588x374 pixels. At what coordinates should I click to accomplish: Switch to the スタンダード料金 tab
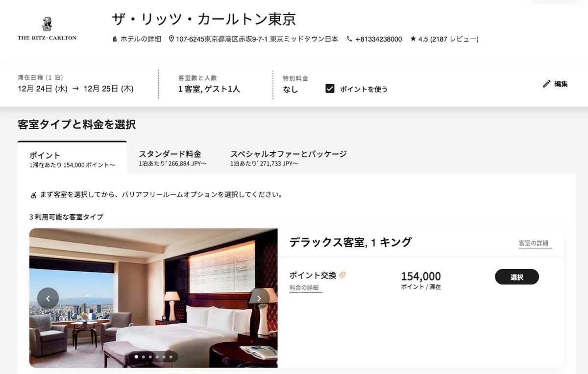[172, 158]
